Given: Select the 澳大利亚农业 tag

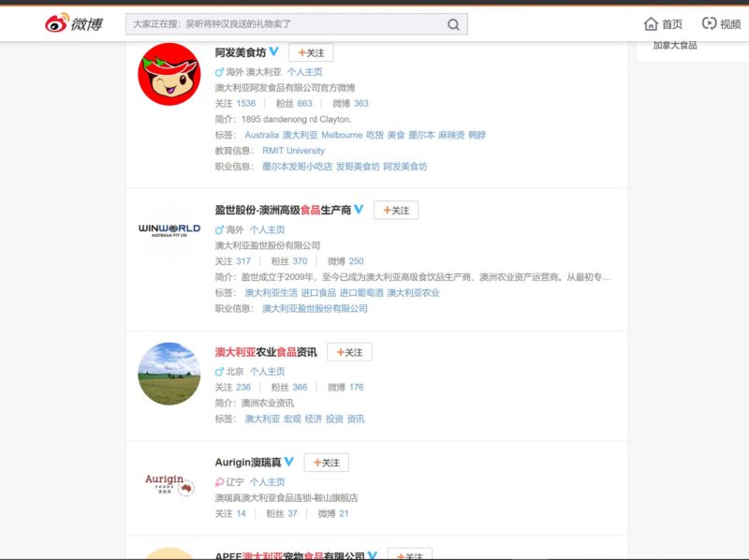Looking at the screenshot, I should click(413, 293).
